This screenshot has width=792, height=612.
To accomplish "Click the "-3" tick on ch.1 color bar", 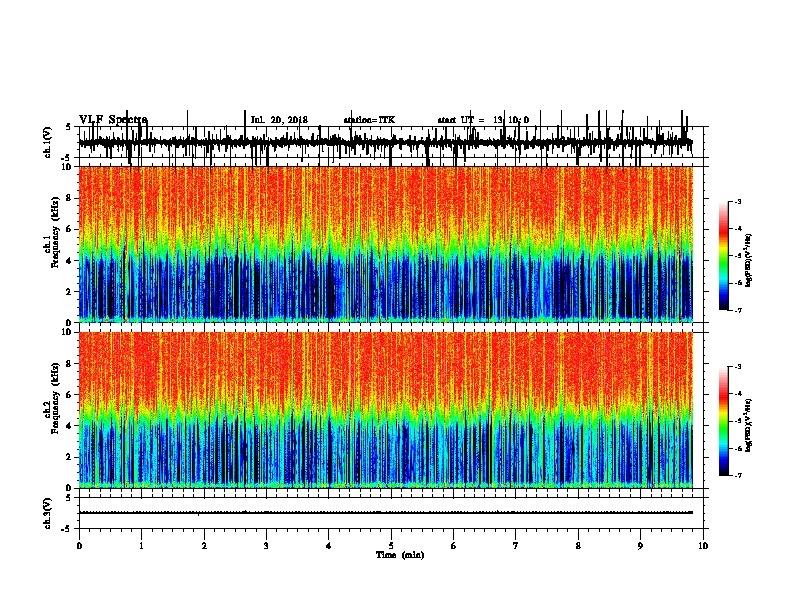I will [x=737, y=201].
